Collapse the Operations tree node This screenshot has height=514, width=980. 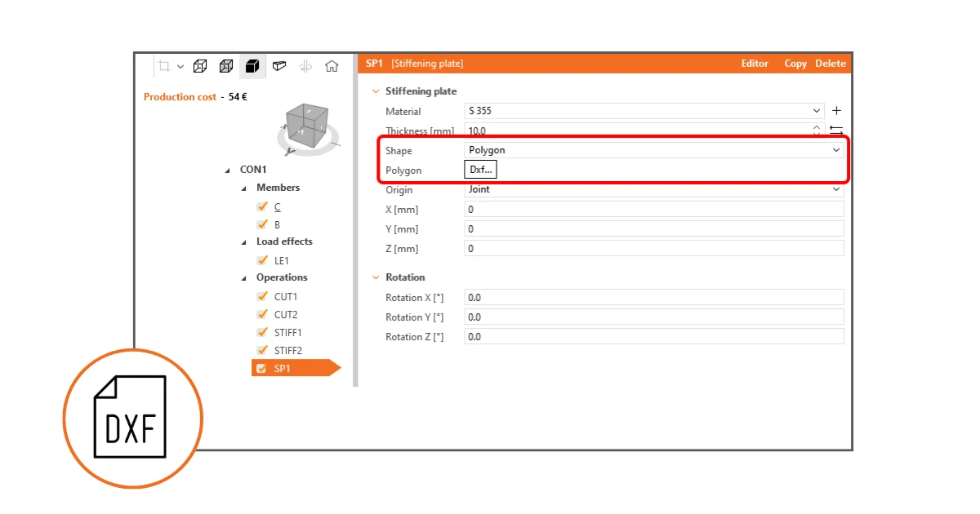coord(245,278)
